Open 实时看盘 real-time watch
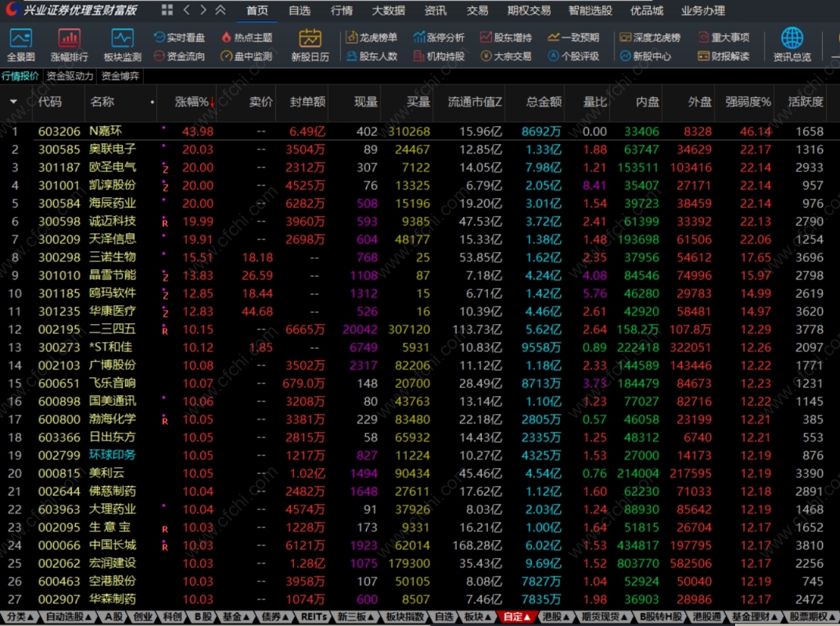 click(x=179, y=38)
